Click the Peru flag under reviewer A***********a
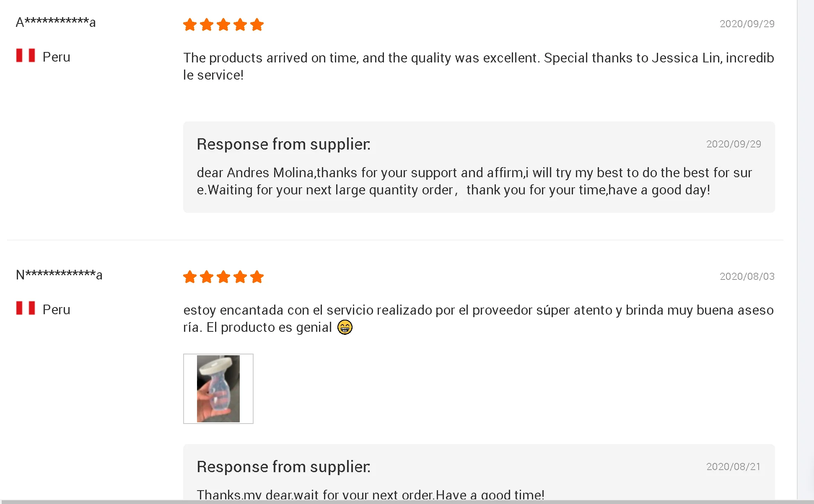This screenshot has width=814, height=504. (26, 56)
